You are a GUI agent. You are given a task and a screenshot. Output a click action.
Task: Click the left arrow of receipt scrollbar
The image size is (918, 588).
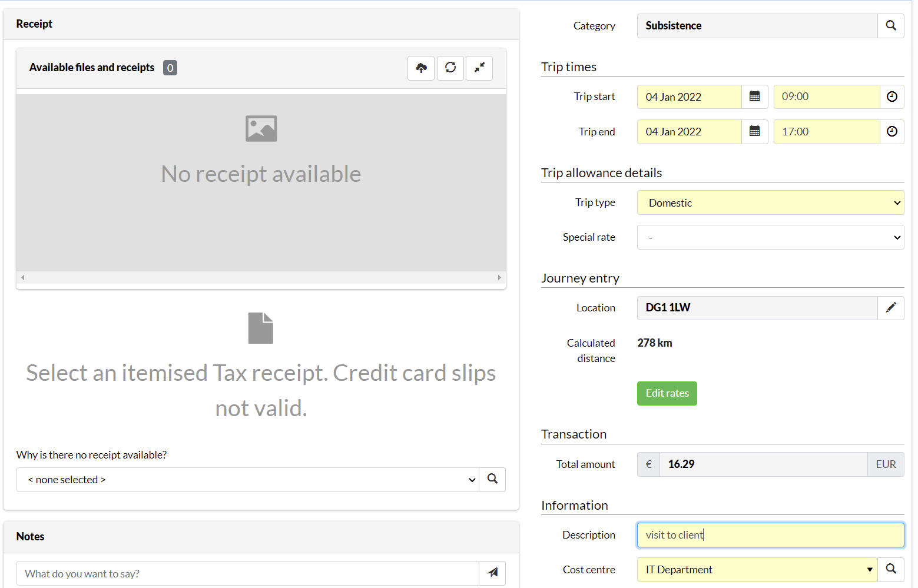click(23, 277)
